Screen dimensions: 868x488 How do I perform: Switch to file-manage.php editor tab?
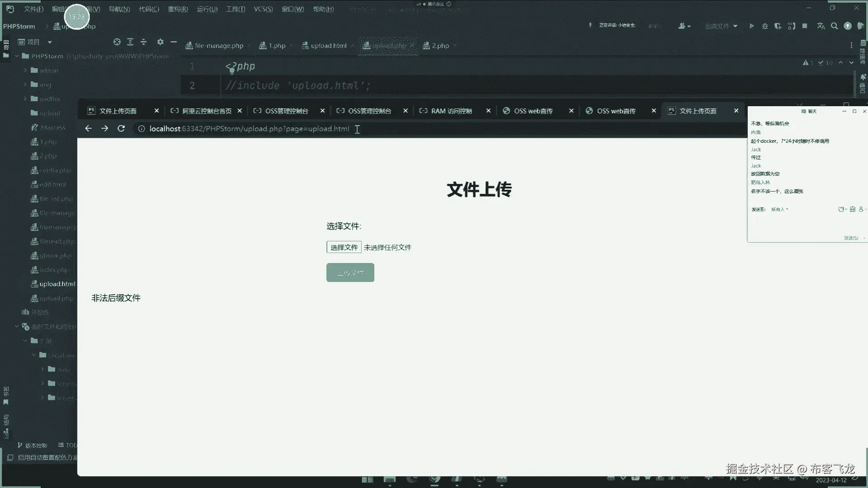[x=219, y=46]
